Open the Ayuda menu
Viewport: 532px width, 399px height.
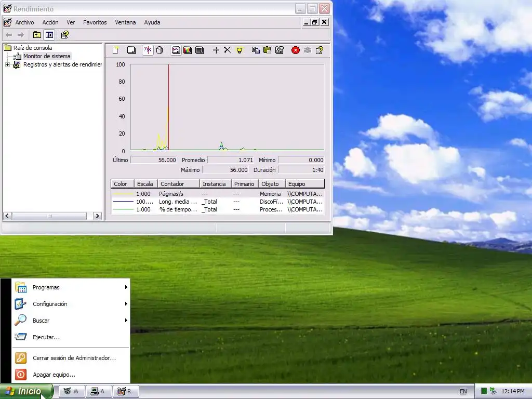pos(152,22)
